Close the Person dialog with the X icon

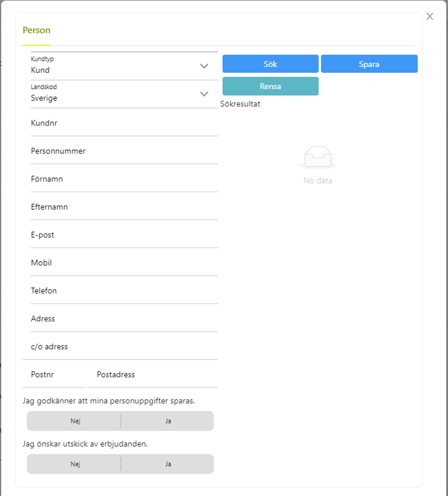coord(430,17)
